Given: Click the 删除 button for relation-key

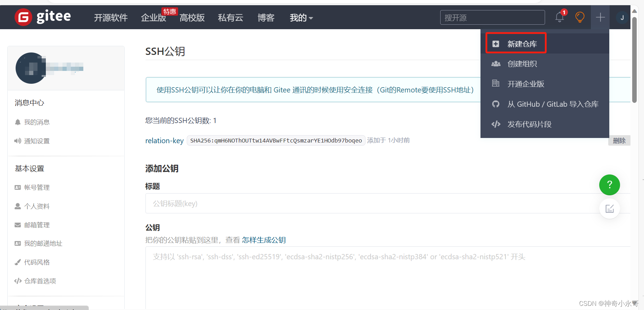Looking at the screenshot, I should (619, 140).
